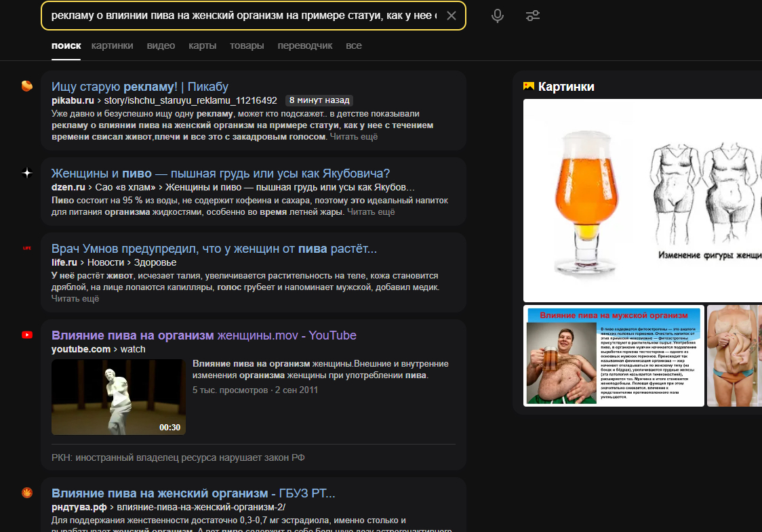Open 'Ищу старую рекламу! | Пикабу' result
762x532 pixels.
click(x=140, y=87)
